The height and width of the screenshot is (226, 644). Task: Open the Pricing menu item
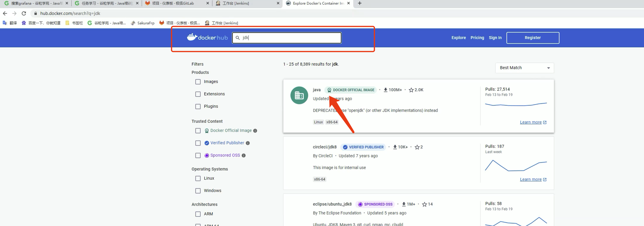pyautogui.click(x=477, y=38)
